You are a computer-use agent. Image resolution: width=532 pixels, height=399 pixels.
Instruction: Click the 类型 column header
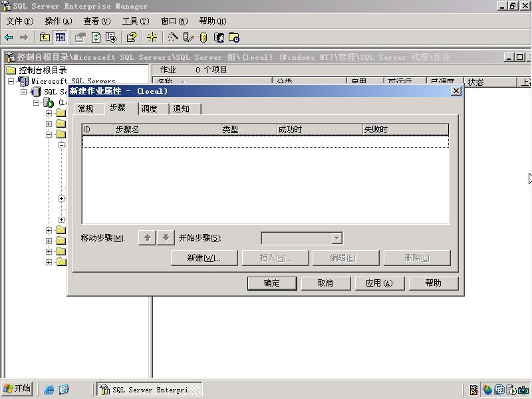(249, 130)
